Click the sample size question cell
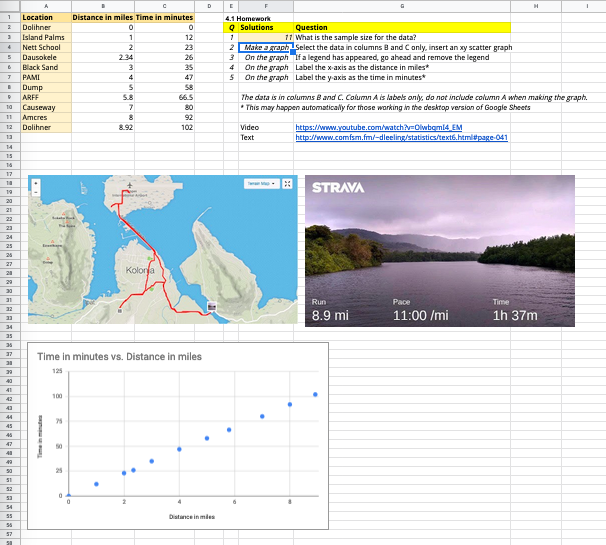606x545 pixels. click(x=402, y=37)
